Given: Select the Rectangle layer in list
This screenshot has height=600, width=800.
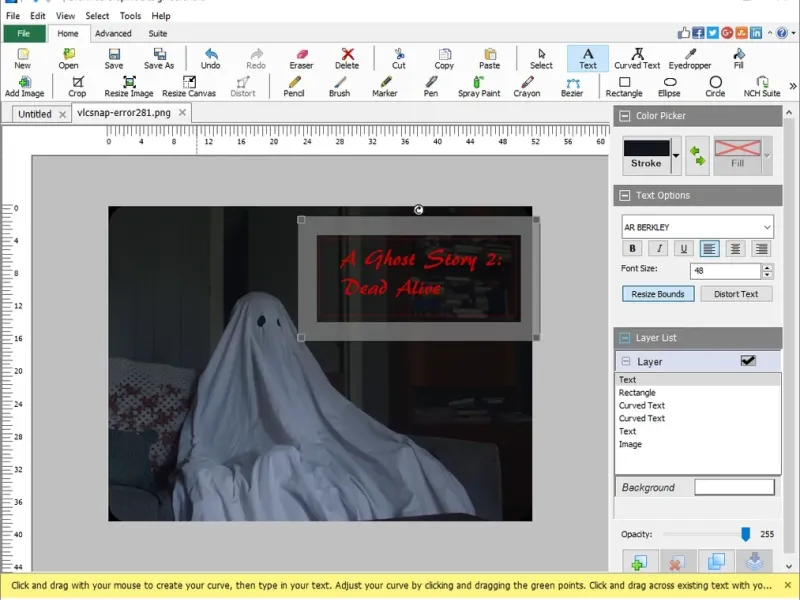Looking at the screenshot, I should [x=637, y=393].
